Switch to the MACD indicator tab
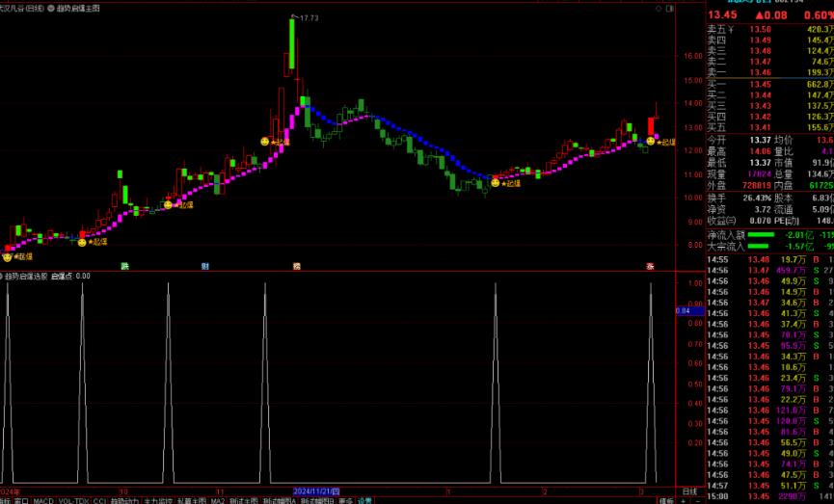The width and height of the screenshot is (834, 504). (43, 501)
